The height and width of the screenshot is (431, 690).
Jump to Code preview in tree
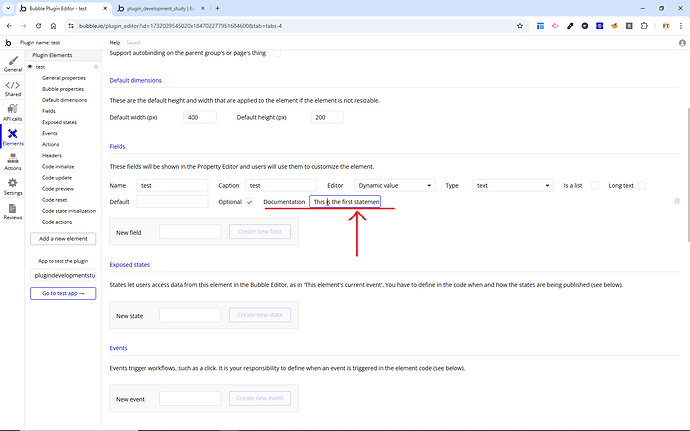point(58,188)
